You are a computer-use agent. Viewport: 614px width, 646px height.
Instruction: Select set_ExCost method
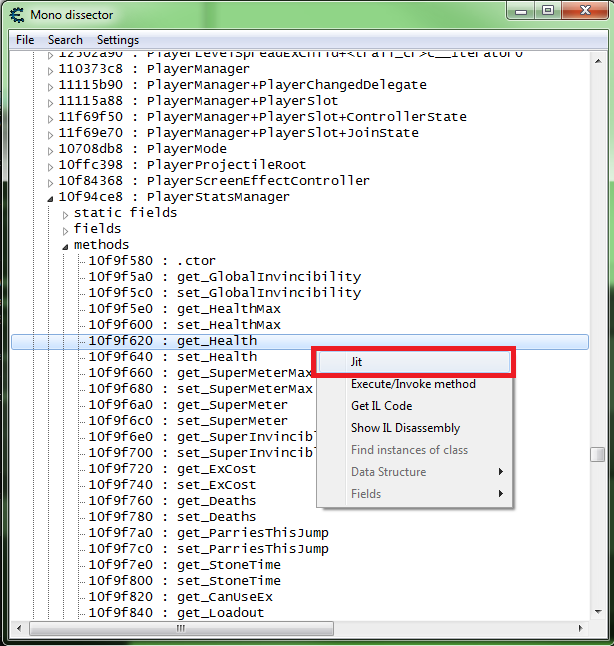[x=172, y=485]
